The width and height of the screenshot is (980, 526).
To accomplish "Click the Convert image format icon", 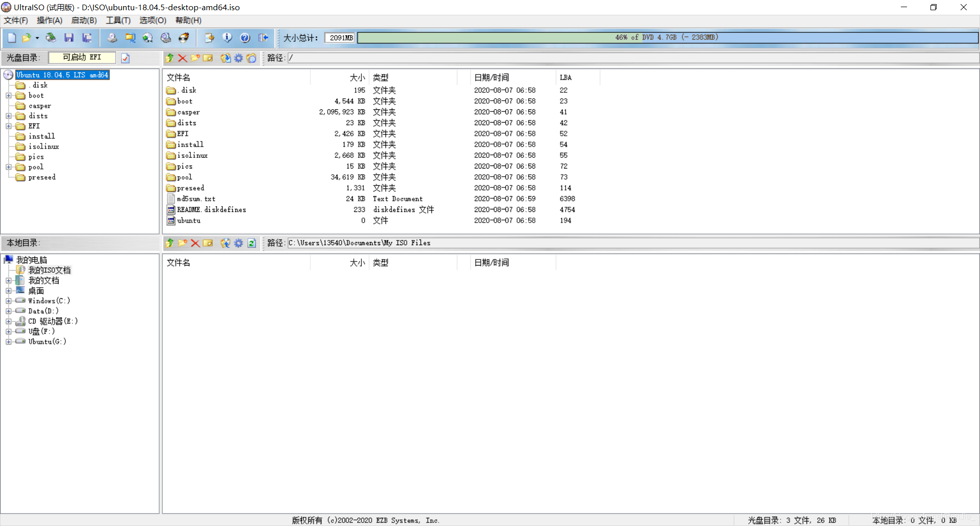I will [x=148, y=38].
